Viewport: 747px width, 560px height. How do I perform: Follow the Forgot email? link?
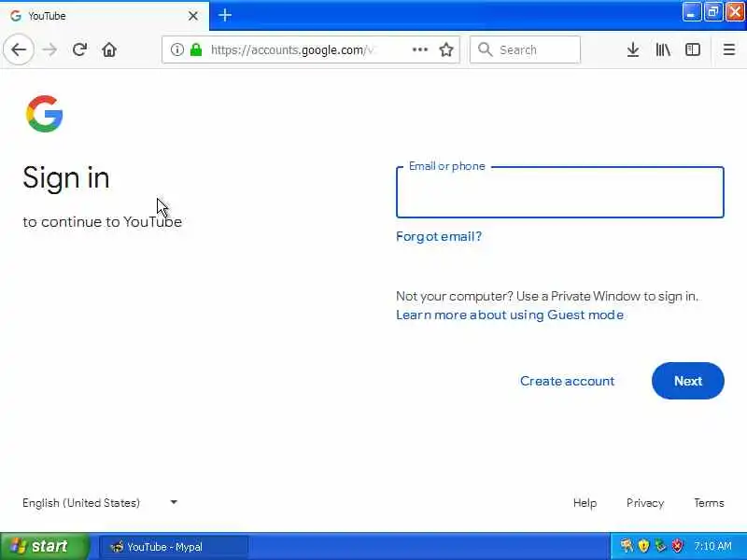point(439,236)
